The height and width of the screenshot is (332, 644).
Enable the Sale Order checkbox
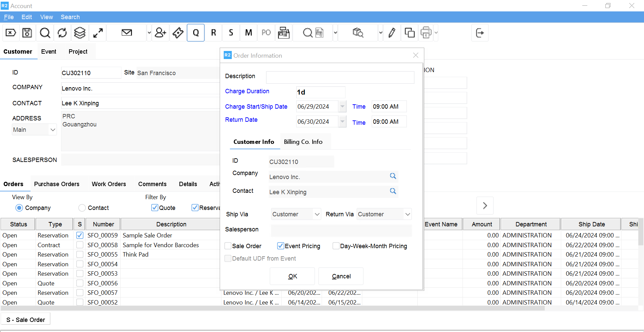[x=228, y=246]
